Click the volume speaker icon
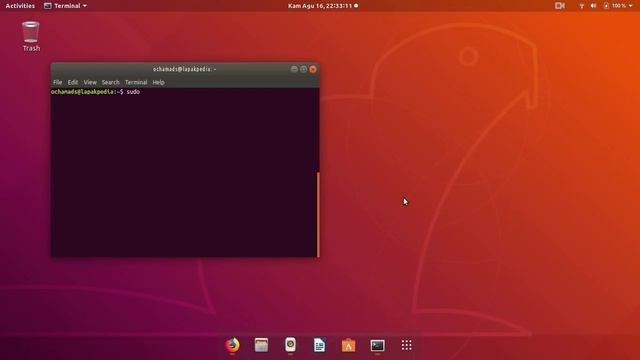This screenshot has height=360, width=640. (x=593, y=6)
